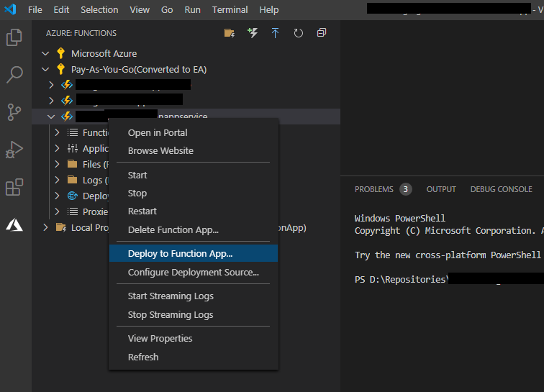Click the Local Project folder icon
This screenshot has height=392, width=544.
(x=61, y=227)
